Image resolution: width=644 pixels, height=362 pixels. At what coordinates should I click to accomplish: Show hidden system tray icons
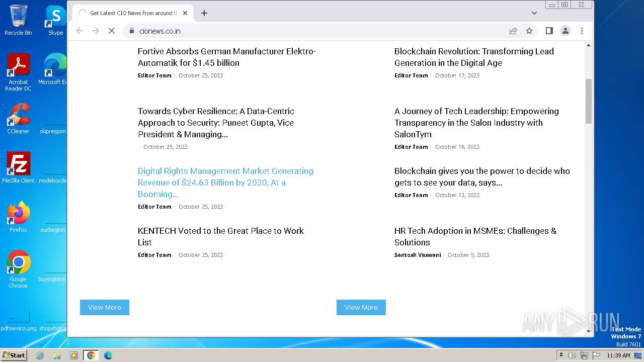pyautogui.click(x=561, y=355)
